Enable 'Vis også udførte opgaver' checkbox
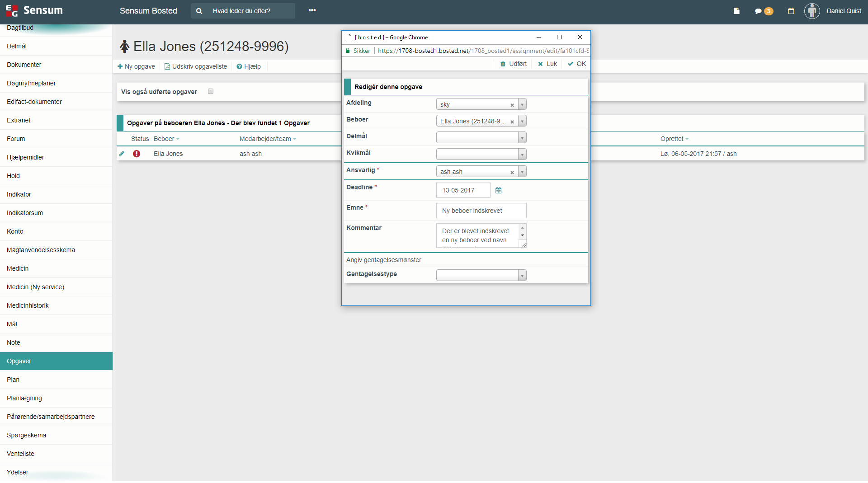 coord(211,91)
